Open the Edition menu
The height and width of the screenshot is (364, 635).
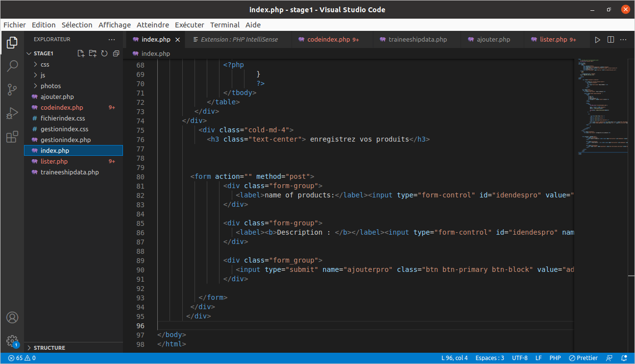pyautogui.click(x=44, y=25)
